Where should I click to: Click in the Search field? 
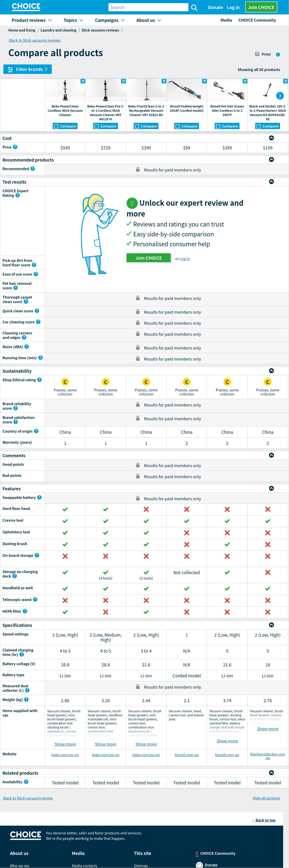click(x=148, y=7)
